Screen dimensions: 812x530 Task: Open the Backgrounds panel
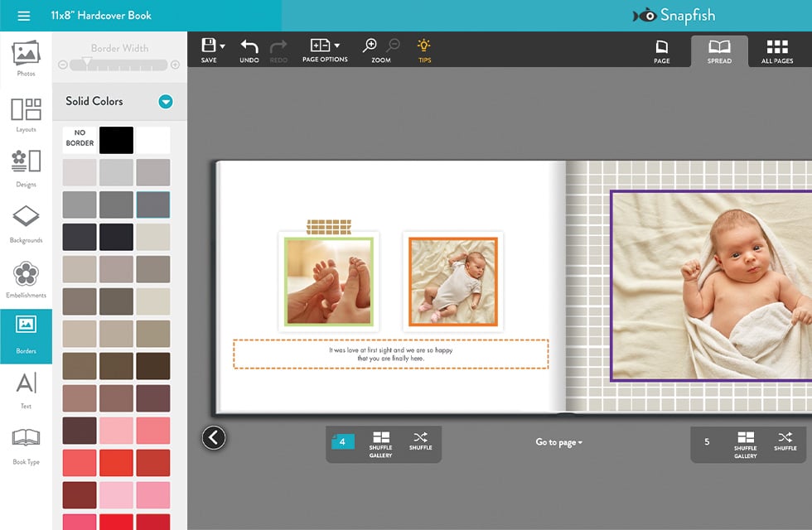tap(25, 224)
